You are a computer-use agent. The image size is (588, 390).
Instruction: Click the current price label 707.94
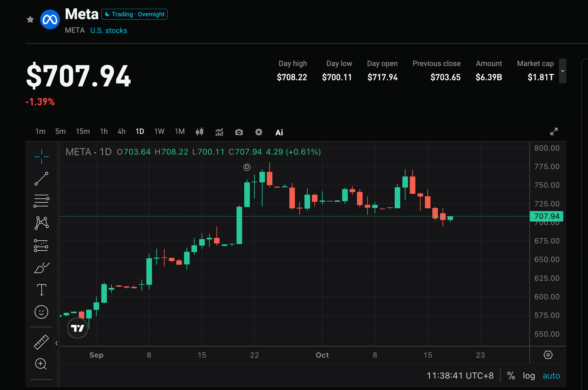pyautogui.click(x=547, y=216)
